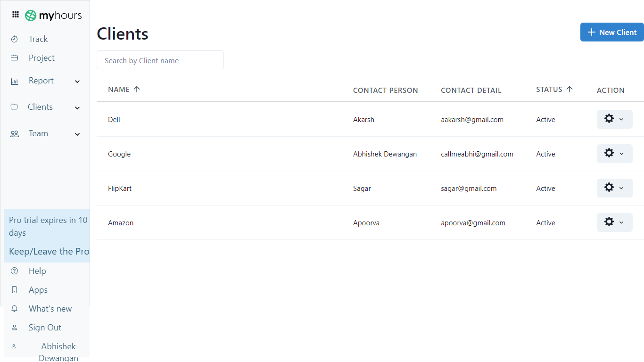Expand the Clients menu chevron
This screenshot has height=362, width=644.
tap(78, 108)
